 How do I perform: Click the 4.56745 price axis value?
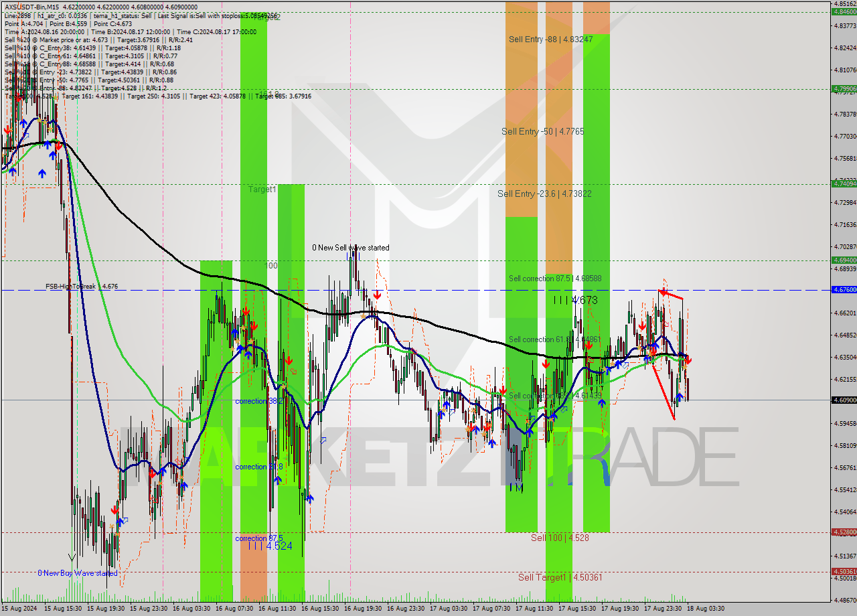(845, 467)
